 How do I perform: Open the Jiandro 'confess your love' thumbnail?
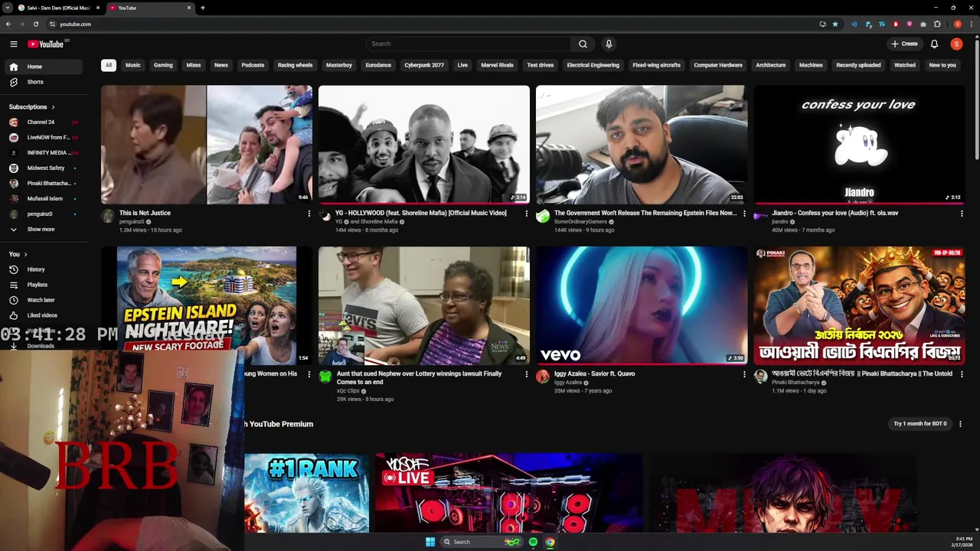pos(859,145)
